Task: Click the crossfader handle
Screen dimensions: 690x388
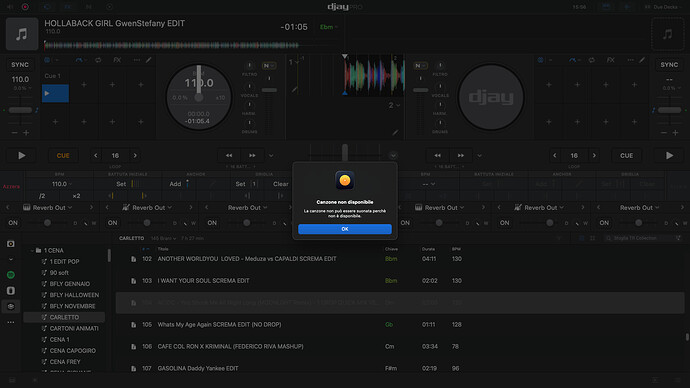Action: click(x=345, y=153)
